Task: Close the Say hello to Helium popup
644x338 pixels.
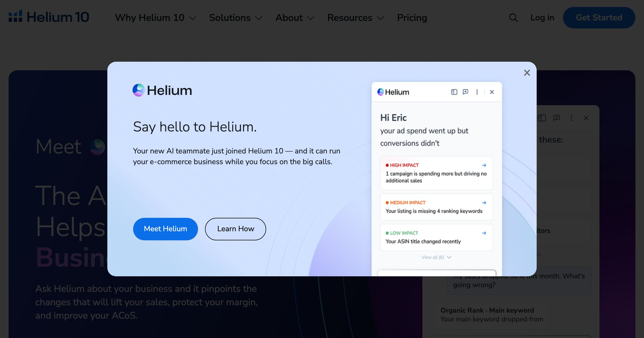Action: pyautogui.click(x=527, y=73)
